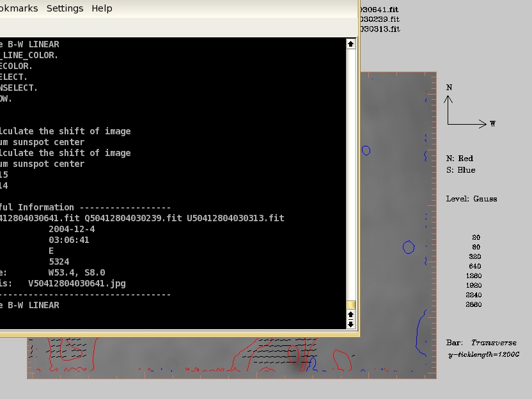Open the Bookmarks menu
This screenshot has height=399, width=532.
click(18, 8)
